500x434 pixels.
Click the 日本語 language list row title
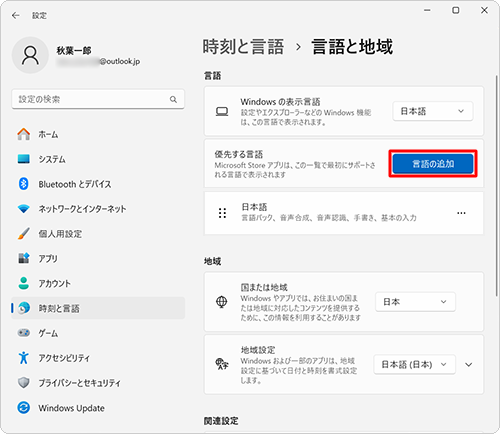pyautogui.click(x=254, y=207)
